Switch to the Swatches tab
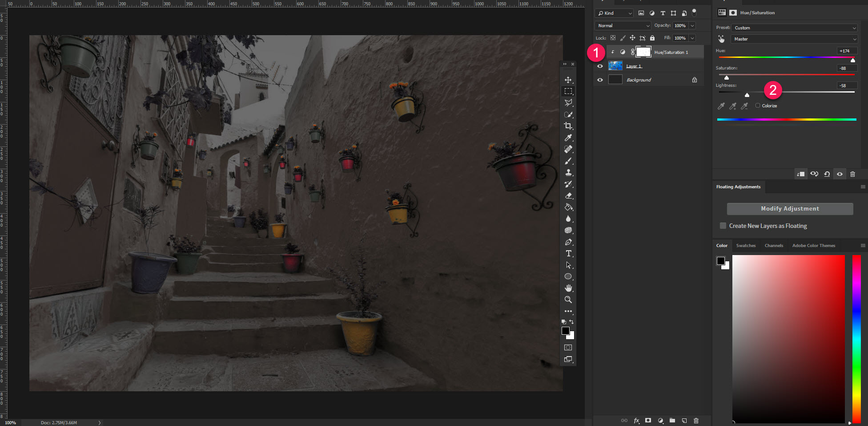Screen dimensions: 868x426 click(746, 245)
